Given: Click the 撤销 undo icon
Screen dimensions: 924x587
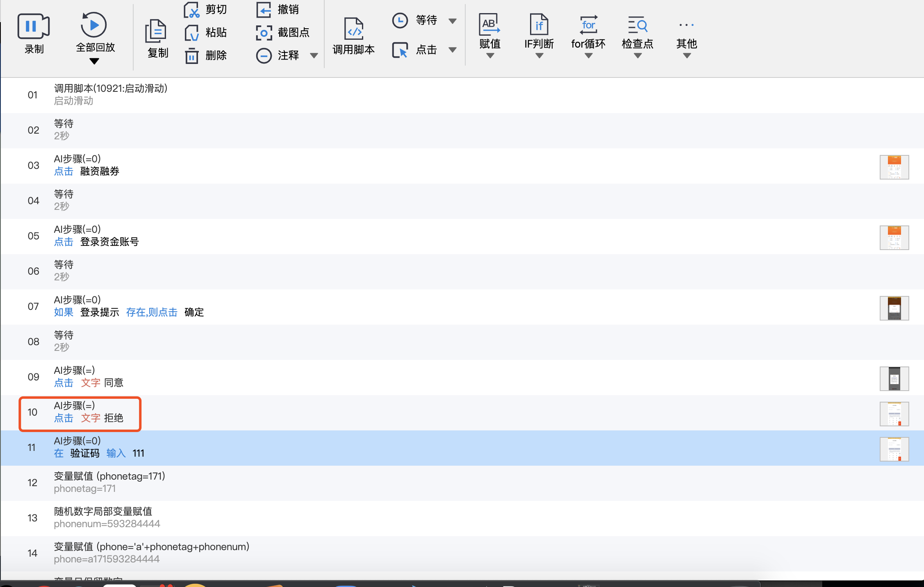Looking at the screenshot, I should (x=264, y=10).
